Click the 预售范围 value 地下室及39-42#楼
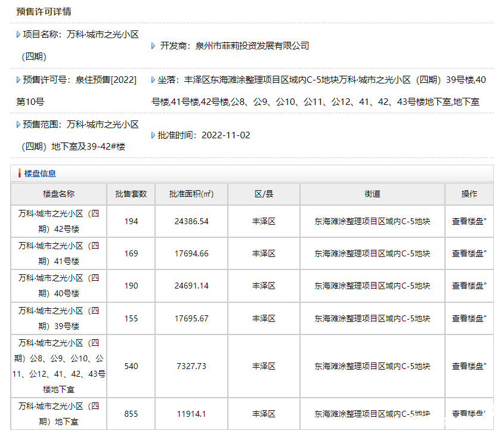The height and width of the screenshot is (437, 504). [x=88, y=147]
